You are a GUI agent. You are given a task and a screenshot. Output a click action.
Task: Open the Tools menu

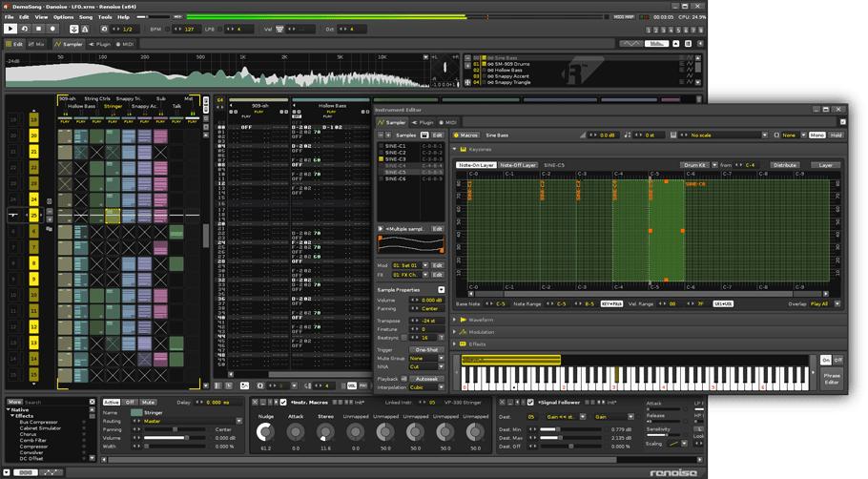coord(105,17)
